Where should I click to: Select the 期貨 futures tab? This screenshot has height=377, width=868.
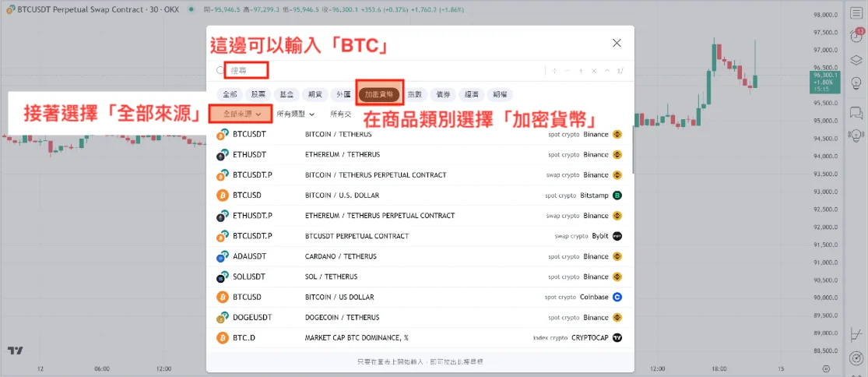[x=315, y=95]
